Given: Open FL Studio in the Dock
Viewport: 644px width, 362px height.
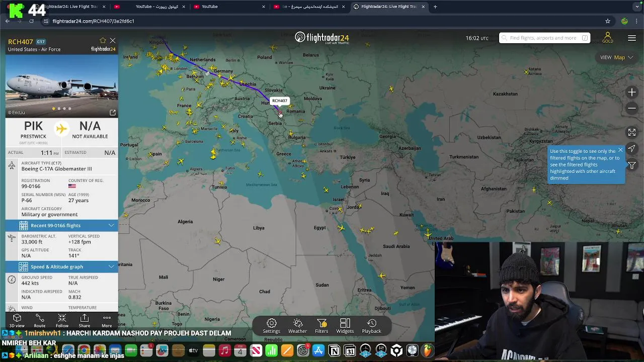Looking at the screenshot, I should pyautogui.click(x=428, y=350).
